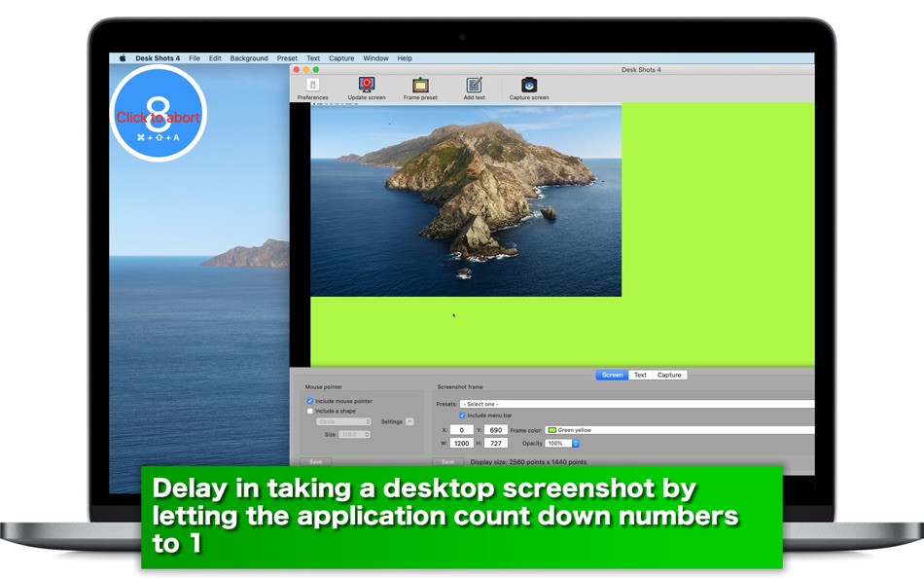924x578 pixels.
Task: Open the Background menu
Action: (249, 58)
